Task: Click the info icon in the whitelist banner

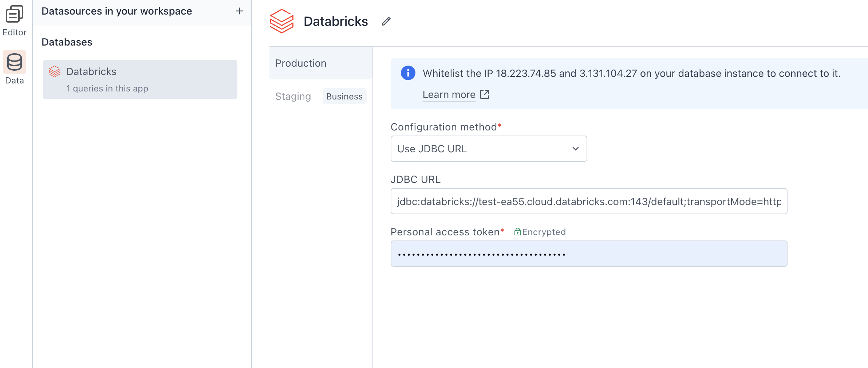Action: point(408,73)
